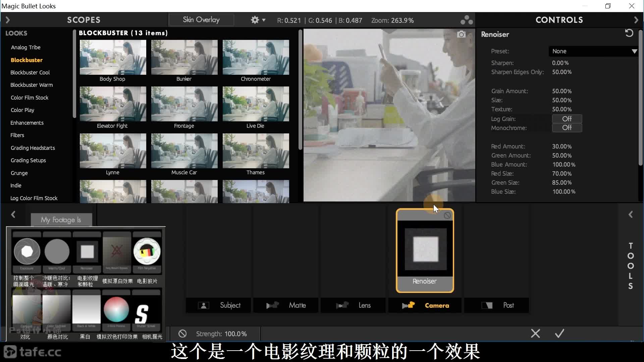Image resolution: width=644 pixels, height=362 pixels.
Task: Click the My Footage Is button
Action: pos(61,220)
